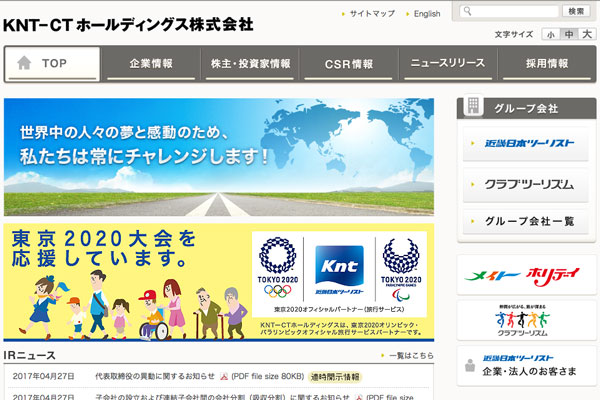This screenshot has height=400, width=600.
Task: Click the home icon in TOP tab
Action: (24, 63)
